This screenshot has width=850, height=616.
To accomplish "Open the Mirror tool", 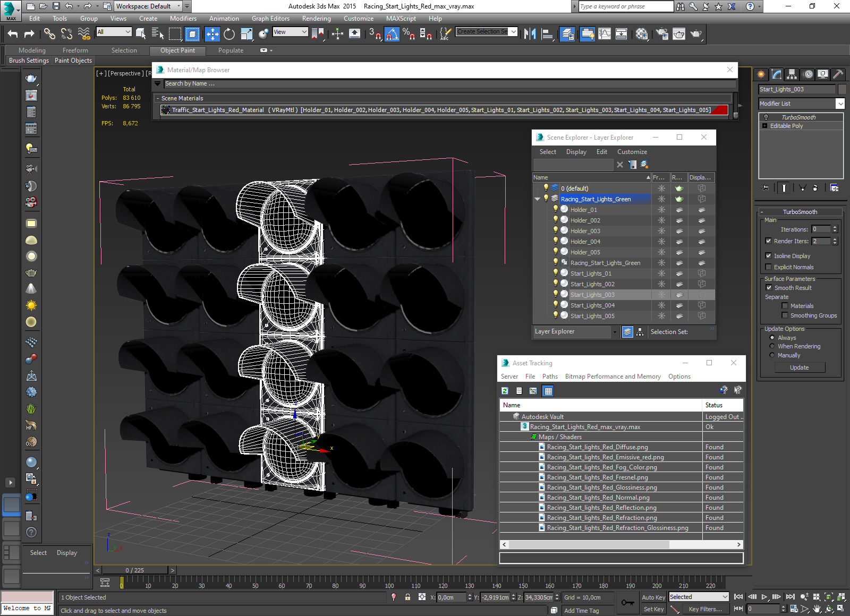I will pos(530,34).
